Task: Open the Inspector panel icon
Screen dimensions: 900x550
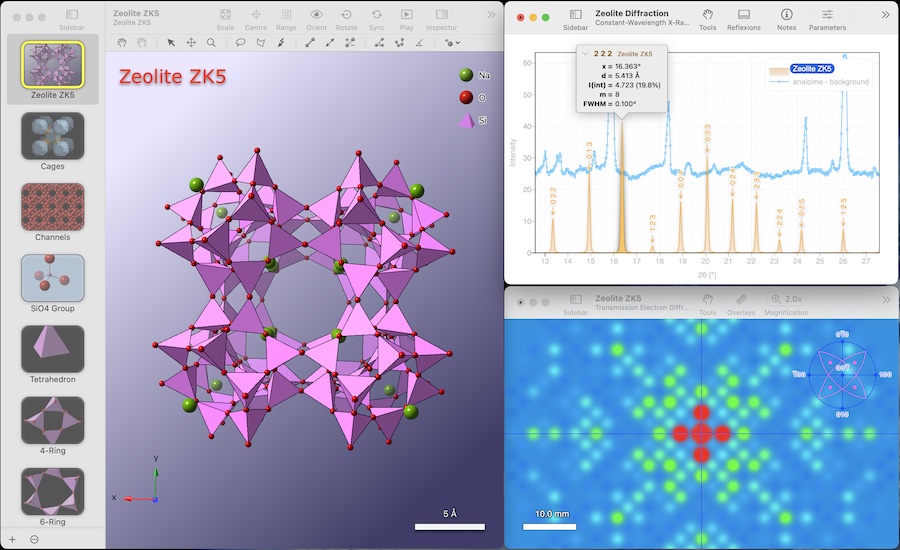Action: coord(441,14)
